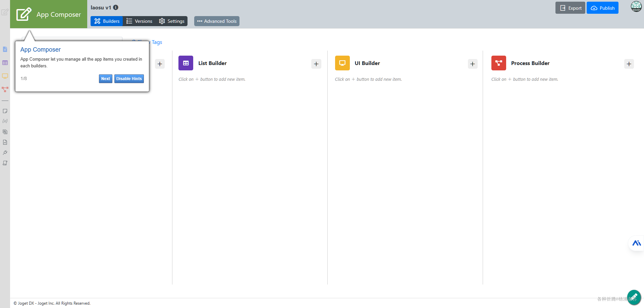Open the translation messages icon in sidebar

click(5, 132)
